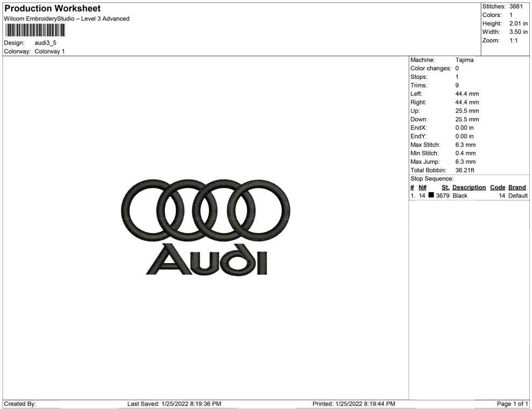The image size is (532, 409).
Task: Click the Max Jump value 6.3 mm
Action: click(465, 162)
